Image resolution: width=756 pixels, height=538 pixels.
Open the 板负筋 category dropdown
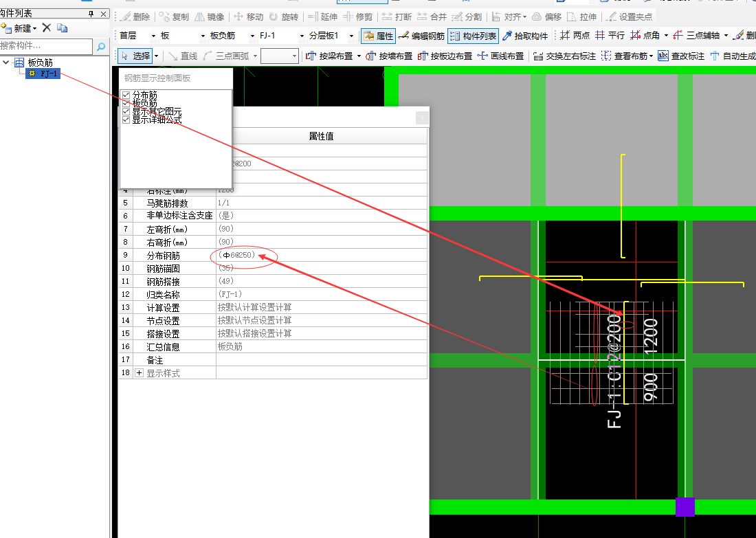tap(252, 36)
